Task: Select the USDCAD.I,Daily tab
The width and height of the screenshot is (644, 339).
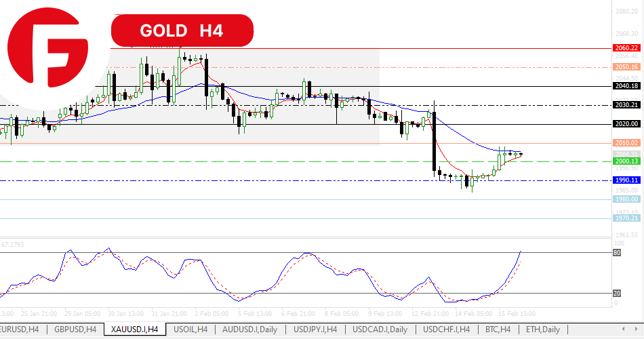Action: point(380,330)
